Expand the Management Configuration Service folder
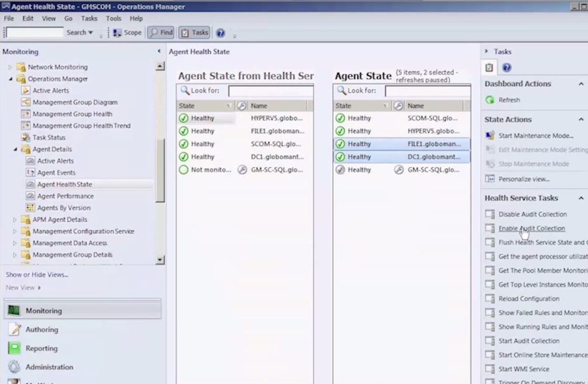 point(15,231)
